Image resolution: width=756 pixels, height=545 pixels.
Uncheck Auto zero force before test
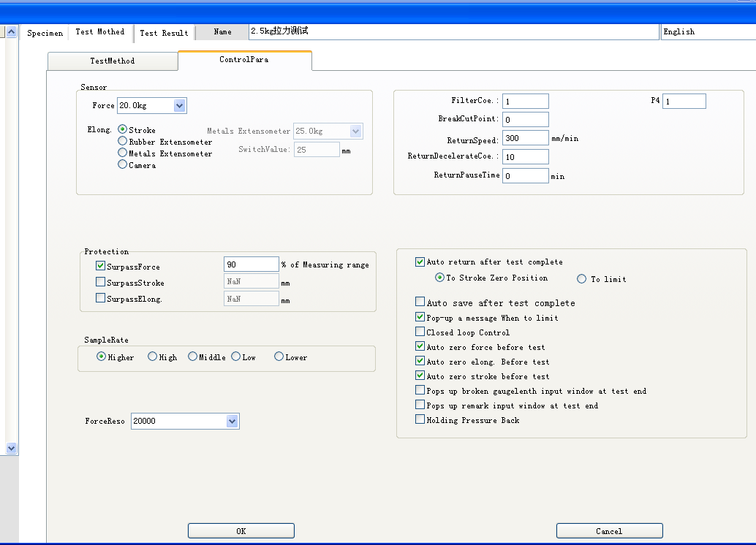(x=420, y=347)
